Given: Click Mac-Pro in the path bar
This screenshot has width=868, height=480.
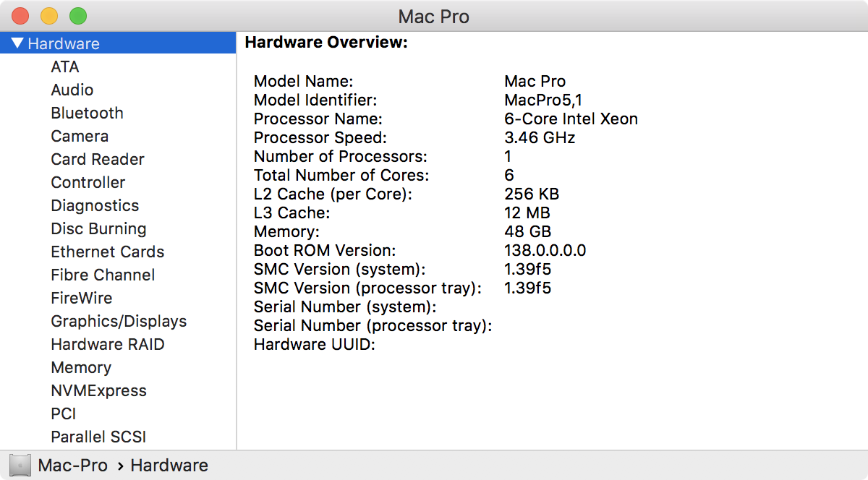Looking at the screenshot, I should pos(72,465).
